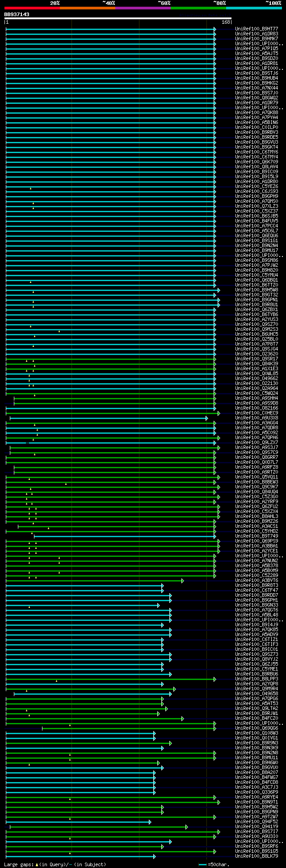
Task: Click the UniRef100_B9STJ6 label
Action: (257, 73)
